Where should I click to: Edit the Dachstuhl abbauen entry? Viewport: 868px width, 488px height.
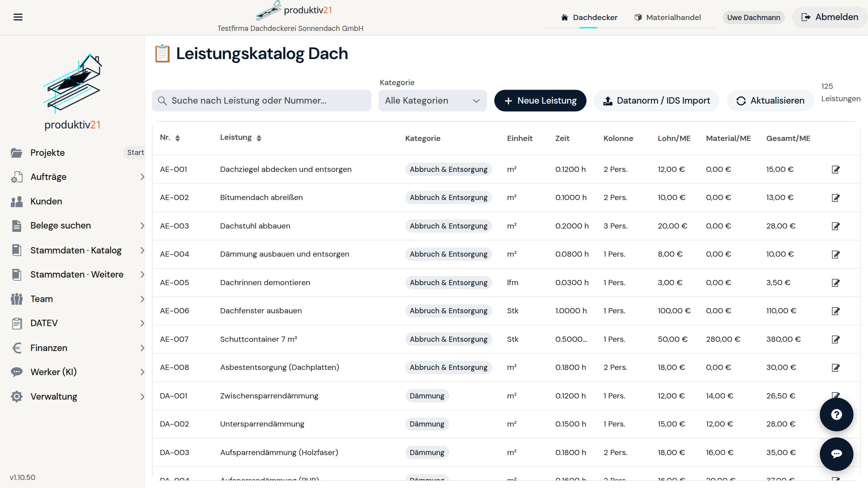pos(835,226)
